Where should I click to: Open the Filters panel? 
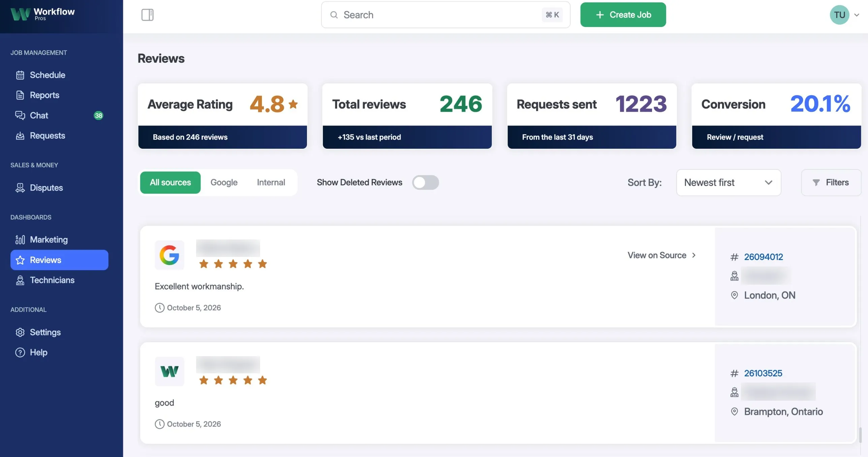point(831,182)
